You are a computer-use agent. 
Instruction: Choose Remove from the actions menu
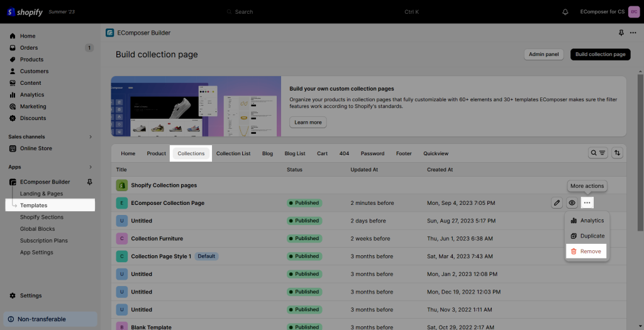(x=587, y=251)
